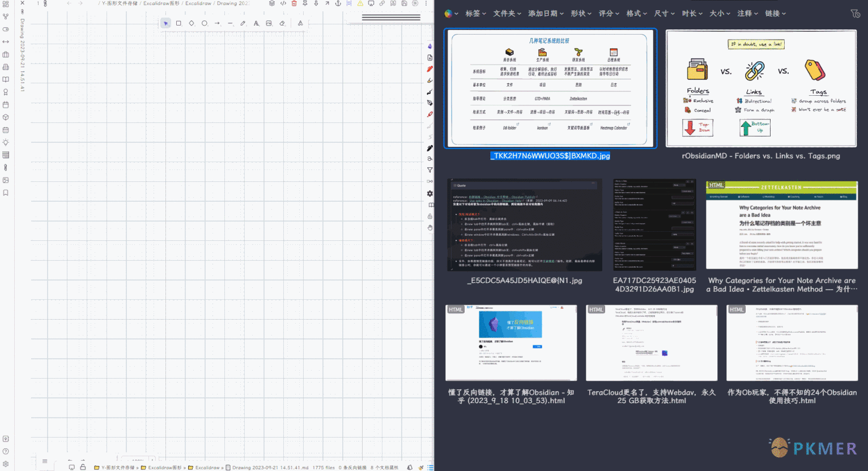Screen dimensions: 868x471
Task: Open the 大小 dropdown filter
Action: [x=720, y=13]
